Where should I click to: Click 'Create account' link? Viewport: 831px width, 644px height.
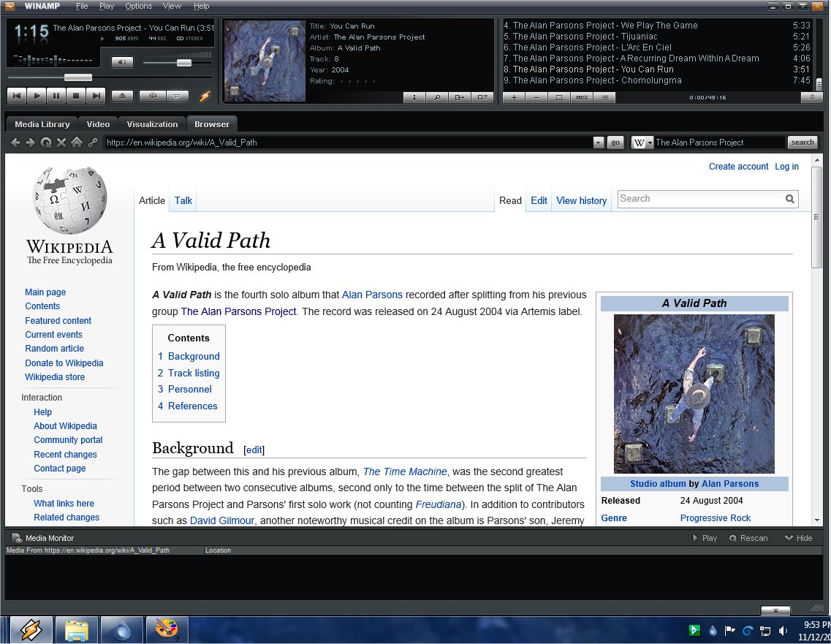tap(738, 167)
